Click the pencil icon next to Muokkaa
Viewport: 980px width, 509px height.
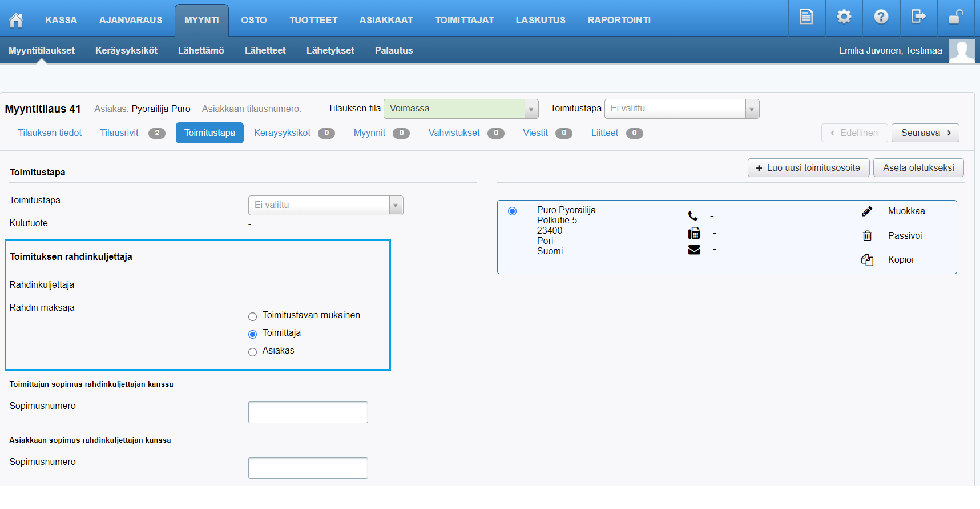tap(867, 211)
